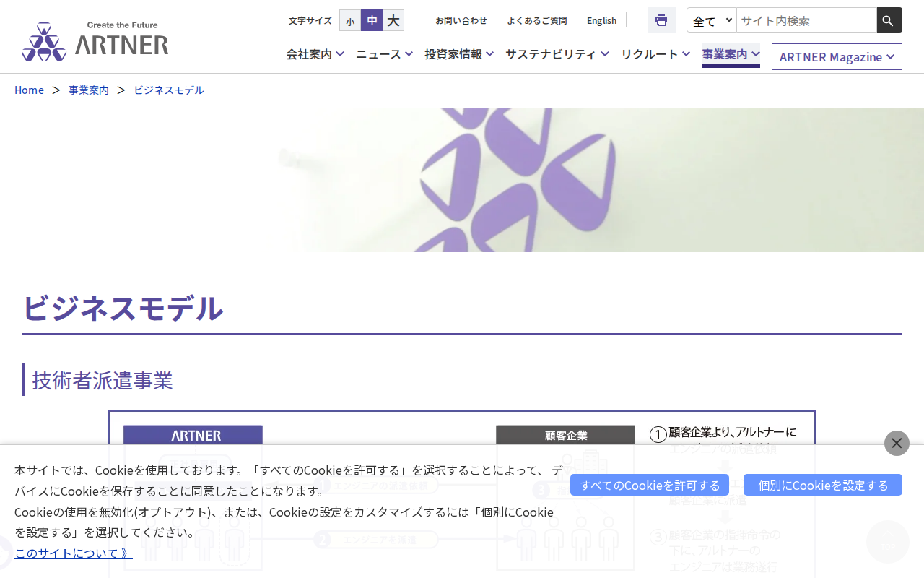
Task: Open よくあるご質問 FAQ link
Action: (537, 20)
